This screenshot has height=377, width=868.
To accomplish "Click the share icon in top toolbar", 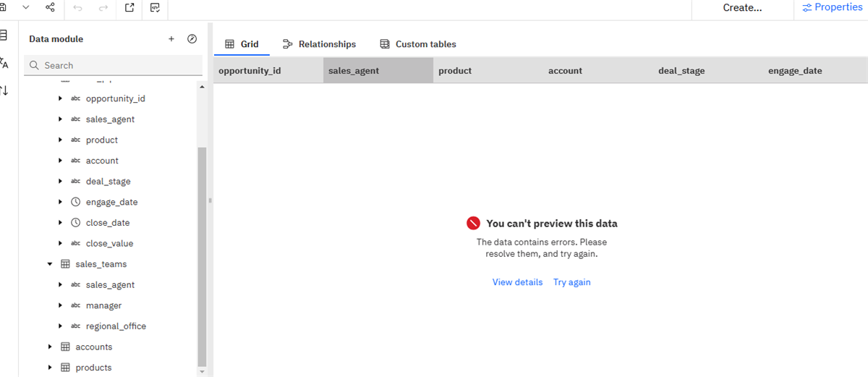I will (50, 7).
